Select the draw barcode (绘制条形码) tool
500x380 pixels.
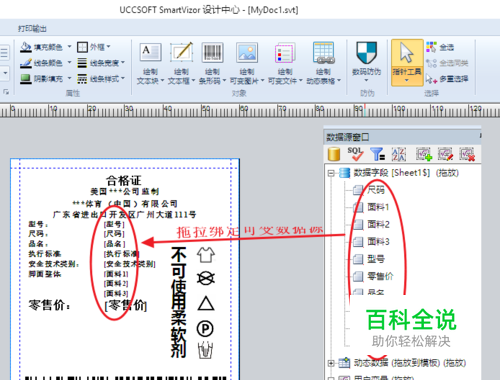[212, 63]
